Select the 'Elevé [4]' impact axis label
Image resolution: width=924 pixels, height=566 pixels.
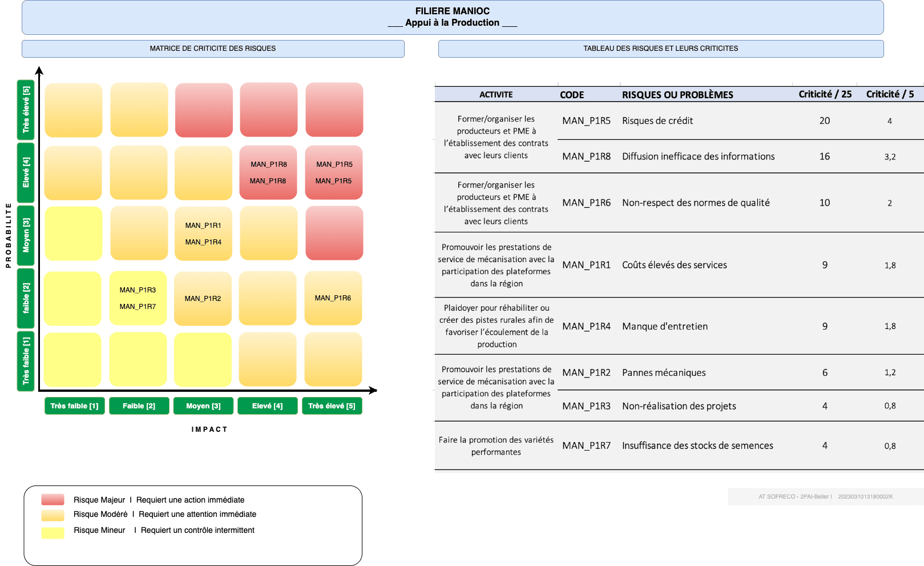point(267,406)
